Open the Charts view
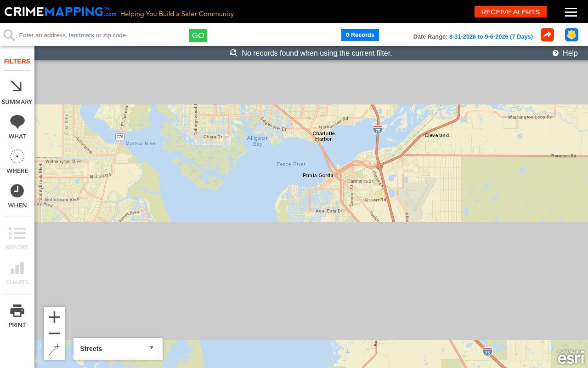588x368 pixels. 17,273
